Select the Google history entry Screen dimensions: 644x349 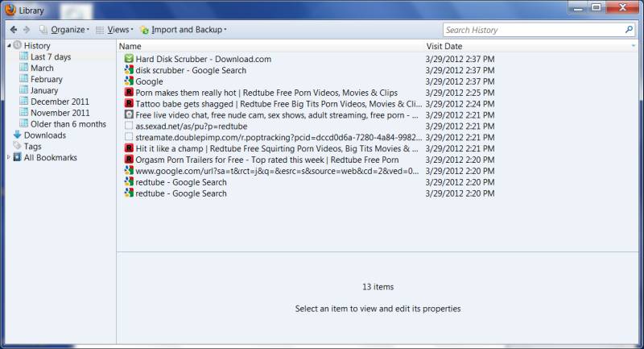point(149,81)
